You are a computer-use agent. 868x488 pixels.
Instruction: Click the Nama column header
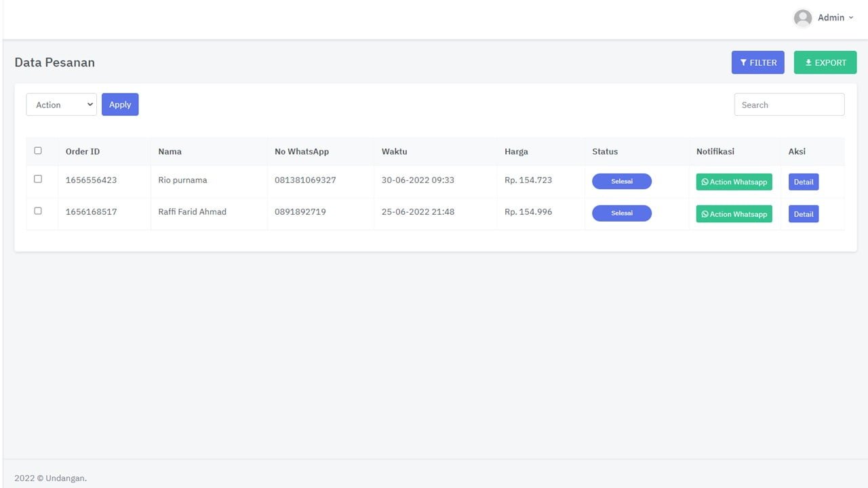click(170, 152)
